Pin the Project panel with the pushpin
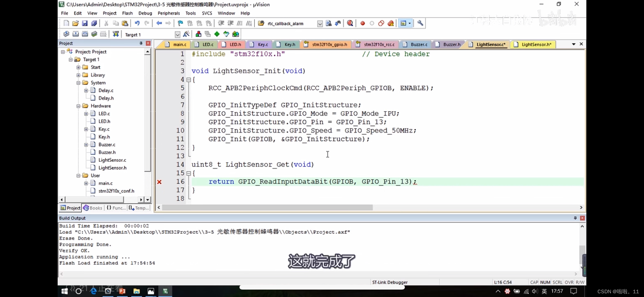The image size is (644, 297). coord(141,43)
